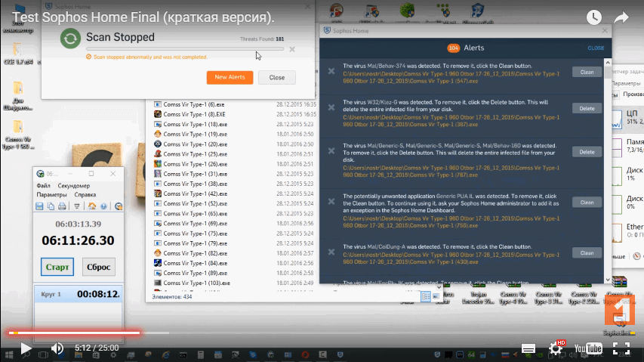Click the stopwatch home toolbar icon

[x=92, y=206]
